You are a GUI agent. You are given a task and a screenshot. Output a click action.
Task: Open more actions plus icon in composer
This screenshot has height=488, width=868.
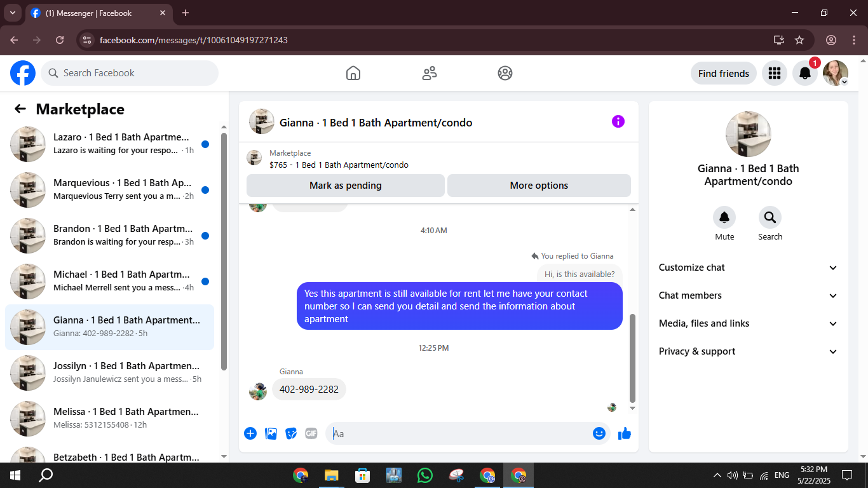click(x=250, y=433)
